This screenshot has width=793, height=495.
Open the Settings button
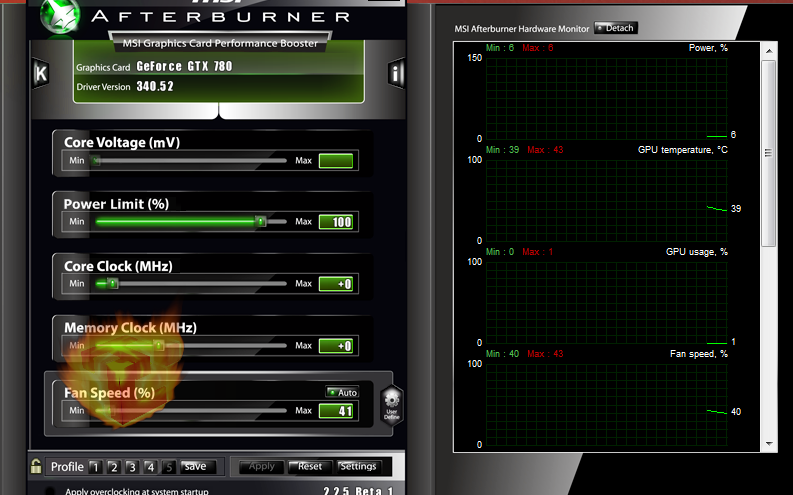coord(358,467)
